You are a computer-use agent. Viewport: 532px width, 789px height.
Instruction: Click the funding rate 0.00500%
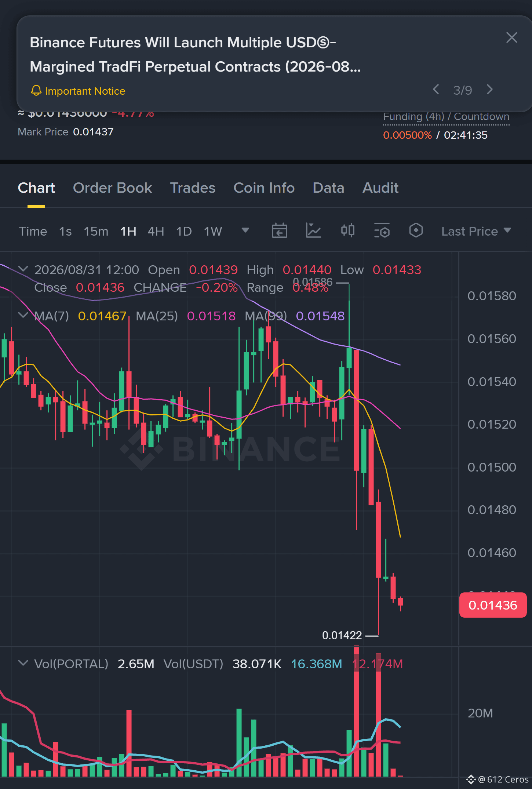[407, 135]
